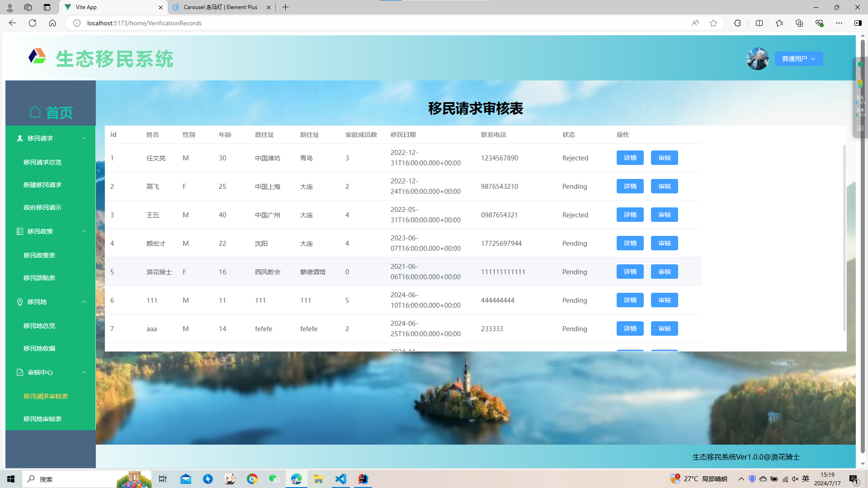The height and width of the screenshot is (488, 868).
Task: Click the address bar URL
Action: [144, 23]
